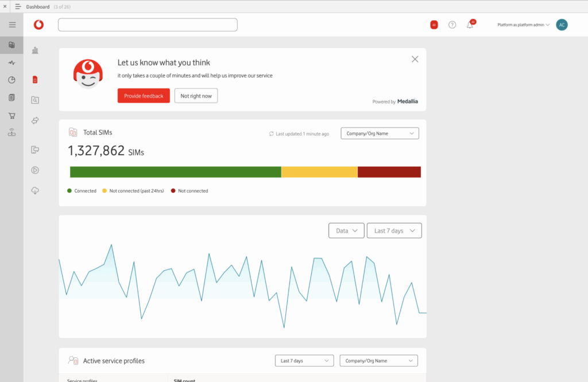Open Platform as platform admin menu
The image size is (588, 382).
(523, 25)
